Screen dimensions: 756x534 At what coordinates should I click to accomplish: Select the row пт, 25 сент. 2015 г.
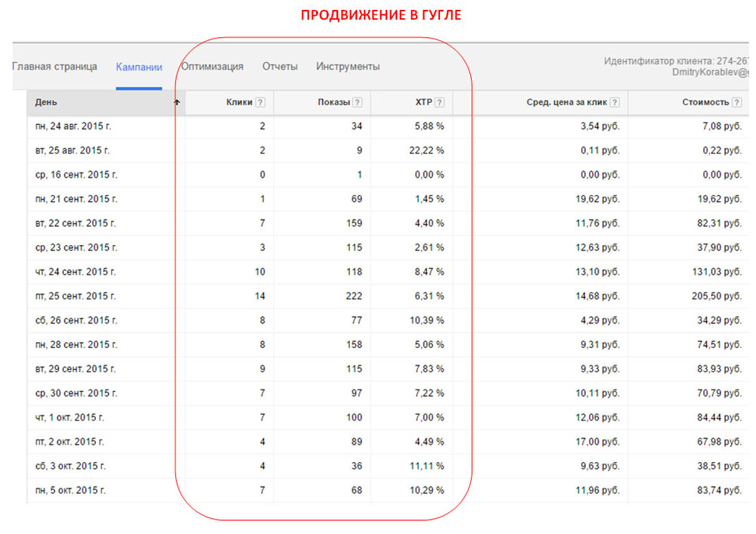tap(388, 296)
